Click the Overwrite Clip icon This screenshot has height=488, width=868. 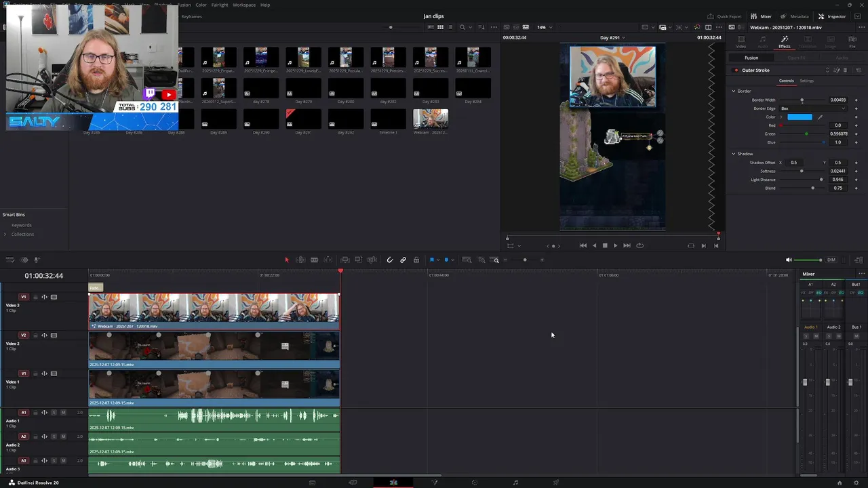pos(359,260)
